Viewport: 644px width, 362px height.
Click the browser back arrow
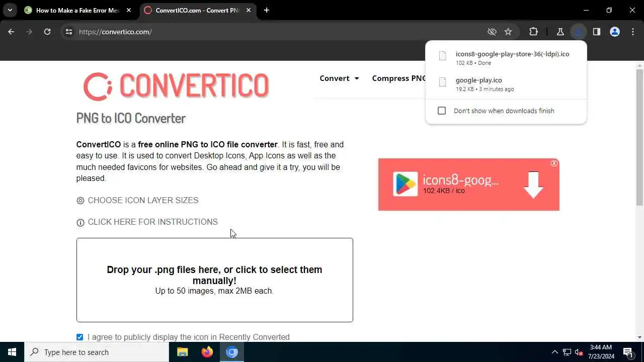tap(11, 32)
